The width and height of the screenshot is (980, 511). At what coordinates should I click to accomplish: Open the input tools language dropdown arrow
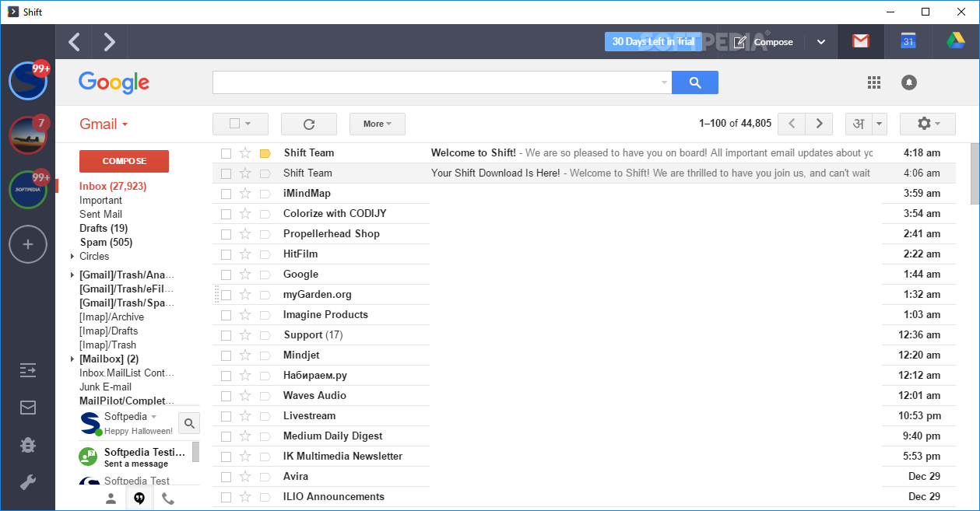click(x=880, y=124)
